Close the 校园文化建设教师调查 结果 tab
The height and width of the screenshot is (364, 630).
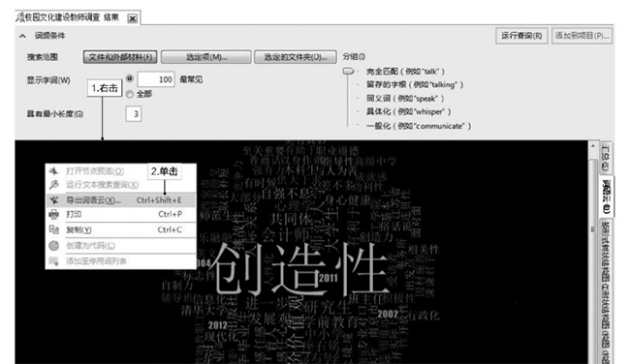[132, 18]
